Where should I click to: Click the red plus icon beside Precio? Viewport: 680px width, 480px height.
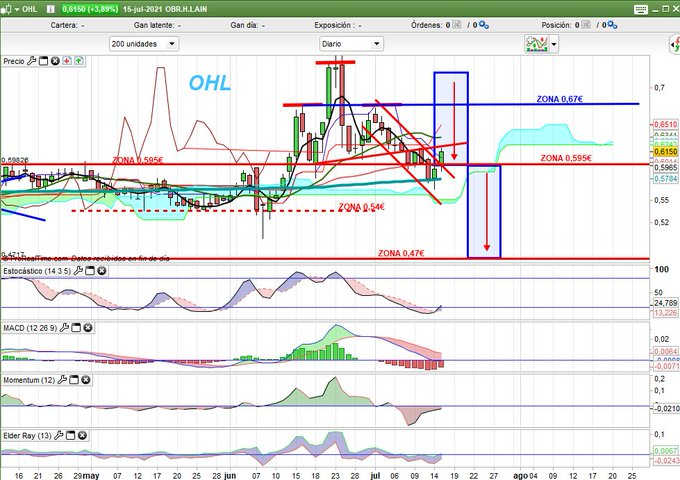click(x=66, y=61)
